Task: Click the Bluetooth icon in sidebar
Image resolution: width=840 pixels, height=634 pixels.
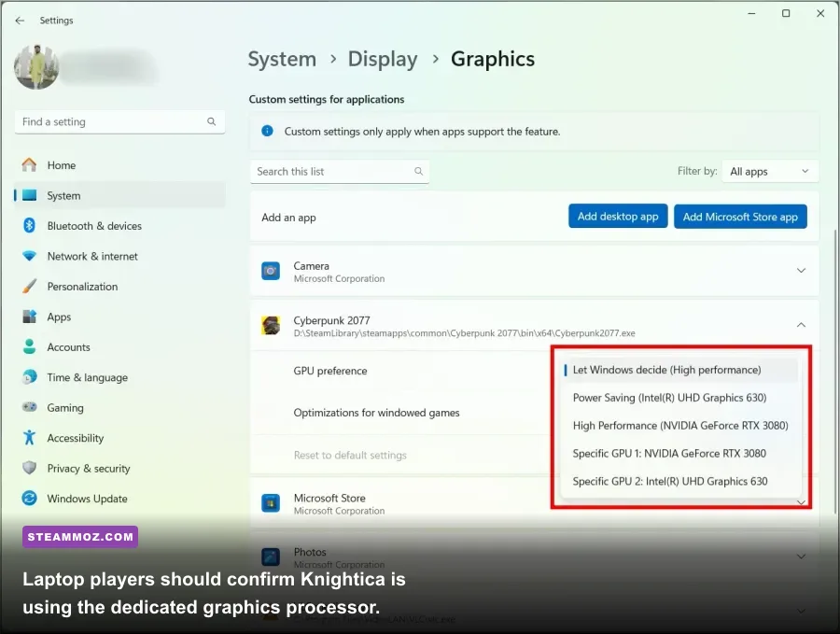Action: 30,225
